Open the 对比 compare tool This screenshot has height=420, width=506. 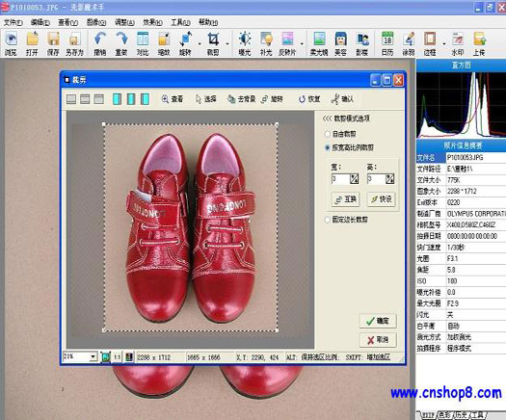(x=143, y=43)
